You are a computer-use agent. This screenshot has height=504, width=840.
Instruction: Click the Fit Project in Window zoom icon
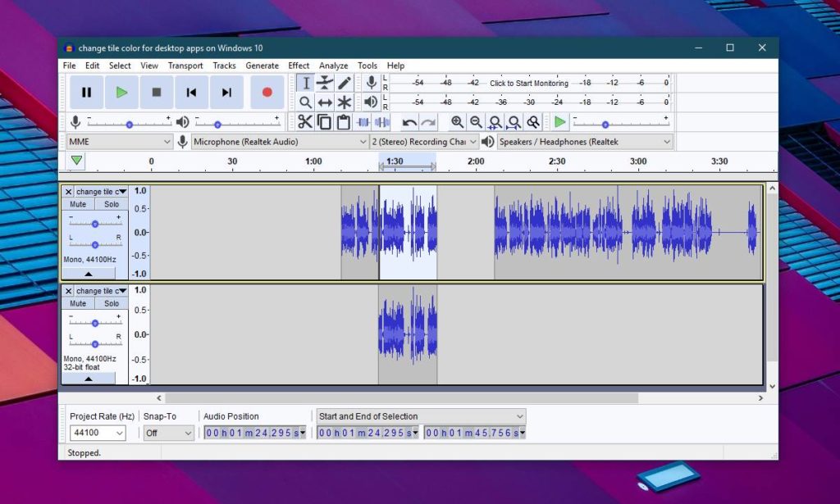pyautogui.click(x=514, y=121)
